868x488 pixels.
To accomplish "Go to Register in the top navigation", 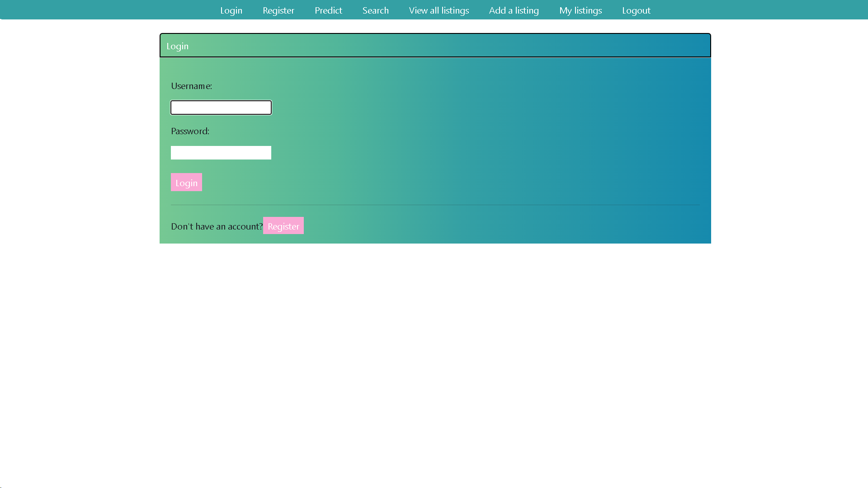I will (278, 10).
